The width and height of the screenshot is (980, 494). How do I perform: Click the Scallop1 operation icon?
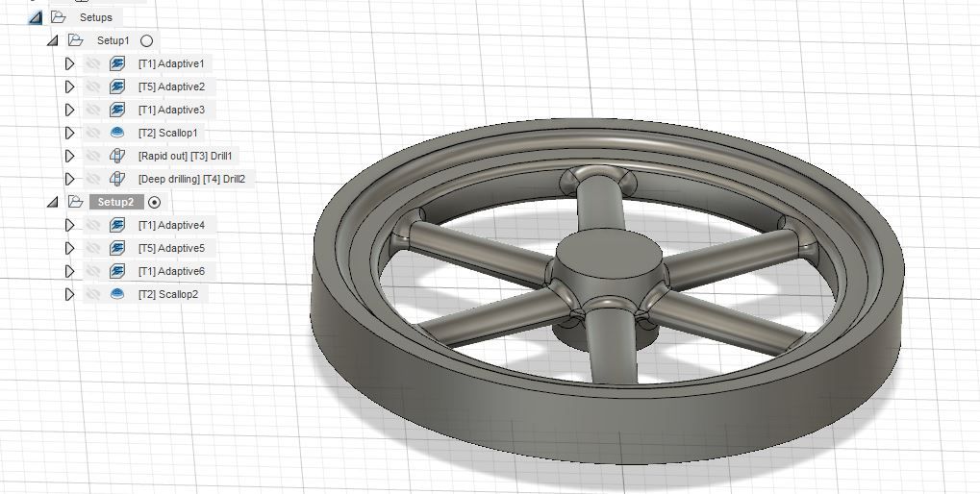(117, 133)
